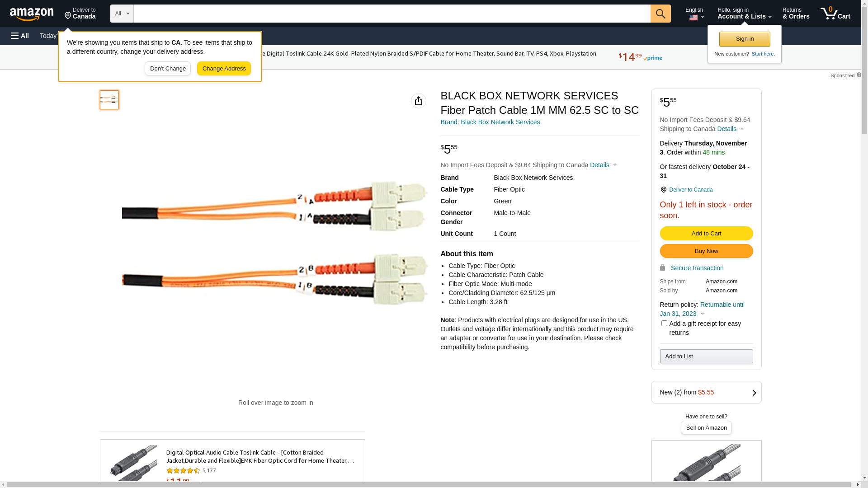This screenshot has height=488, width=868.
Task: Open Account & Lists menu
Action: (x=744, y=14)
